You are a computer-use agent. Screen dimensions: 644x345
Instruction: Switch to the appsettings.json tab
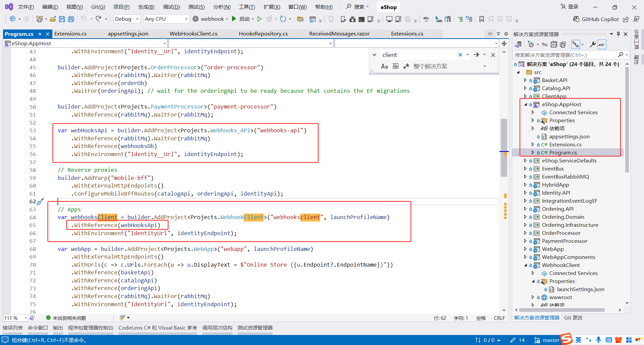(128, 34)
